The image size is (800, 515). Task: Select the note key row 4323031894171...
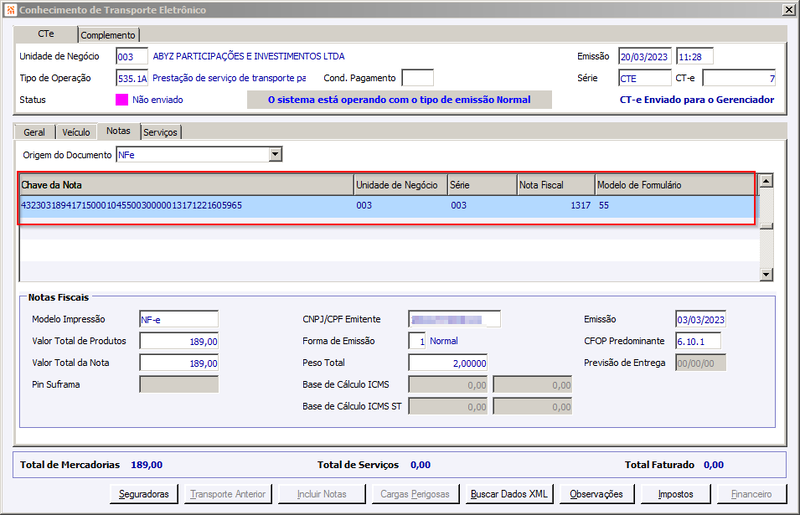tap(387, 206)
